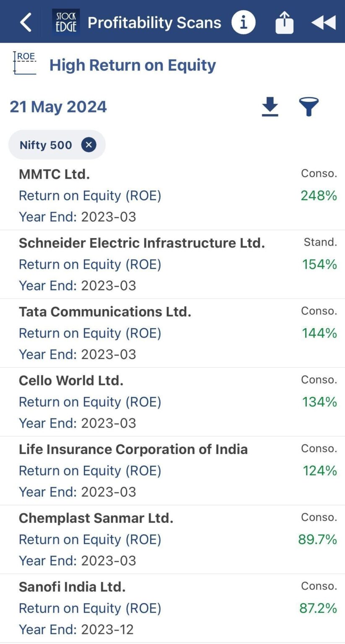This screenshot has height=644, width=345.
Task: Open the MMTC Ltd. entry
Action: coord(54,174)
